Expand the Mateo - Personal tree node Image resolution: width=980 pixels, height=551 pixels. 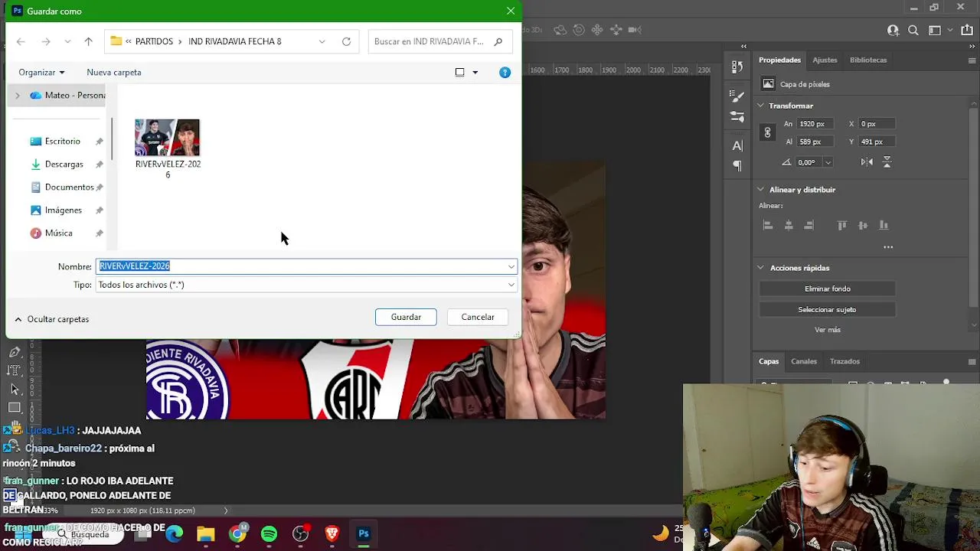pyautogui.click(x=17, y=96)
